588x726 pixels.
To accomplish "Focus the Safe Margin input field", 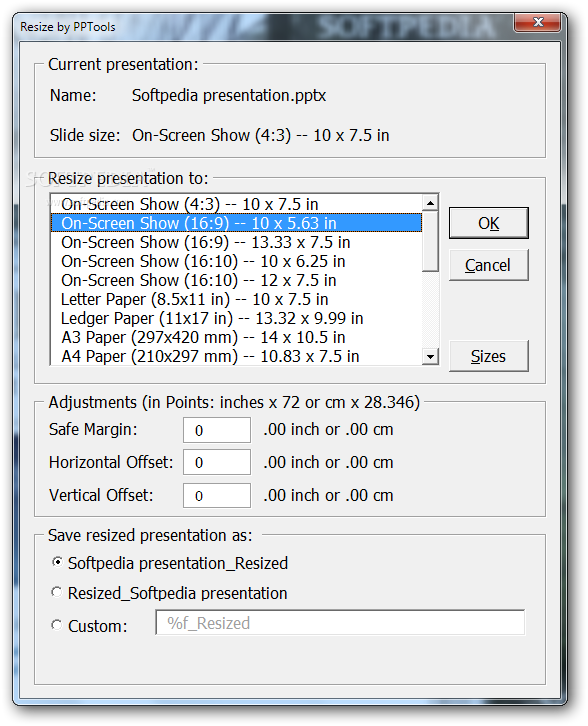I will pos(217,430).
